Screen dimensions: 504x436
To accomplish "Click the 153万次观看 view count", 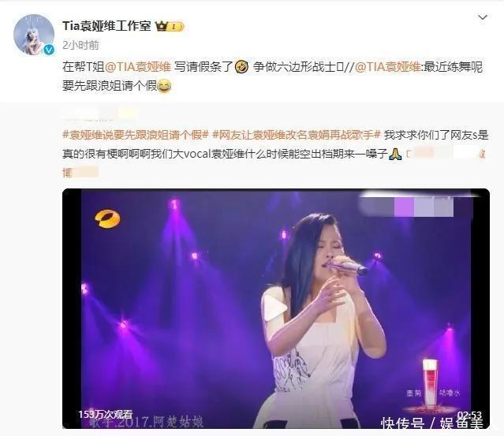I will coord(106,414).
